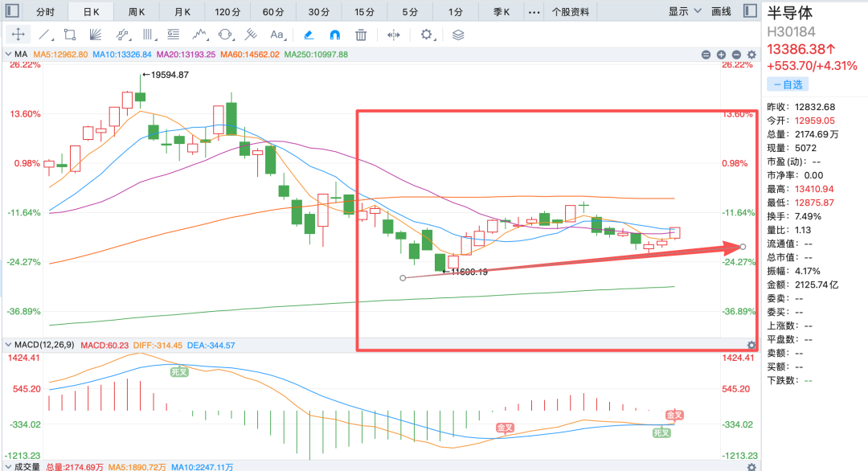Click the 画线 drawing button
868x471 pixels.
721,11
